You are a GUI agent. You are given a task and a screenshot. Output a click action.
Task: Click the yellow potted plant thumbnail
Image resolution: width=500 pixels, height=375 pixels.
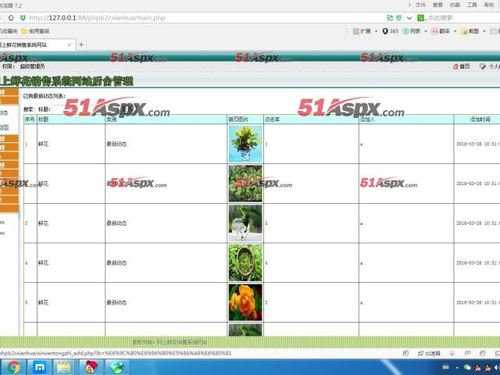245,144
